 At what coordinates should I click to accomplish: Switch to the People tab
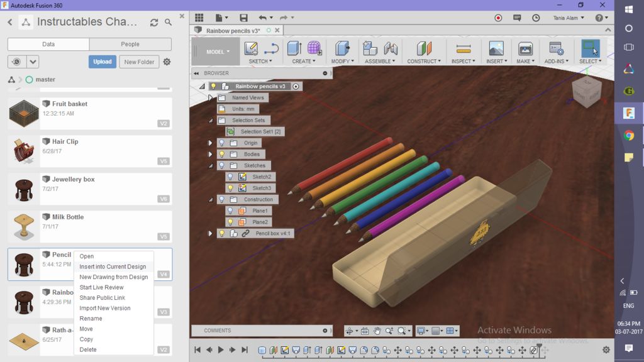(130, 44)
